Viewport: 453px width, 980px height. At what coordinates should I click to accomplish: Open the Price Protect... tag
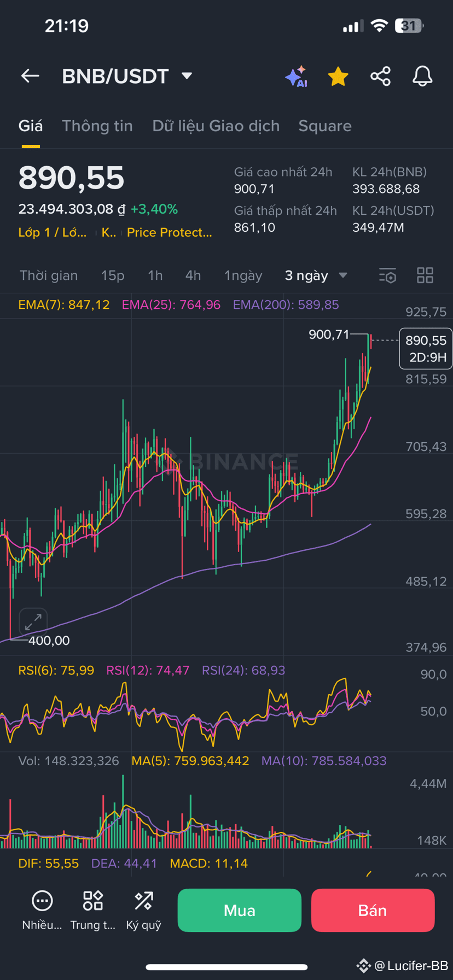click(170, 232)
